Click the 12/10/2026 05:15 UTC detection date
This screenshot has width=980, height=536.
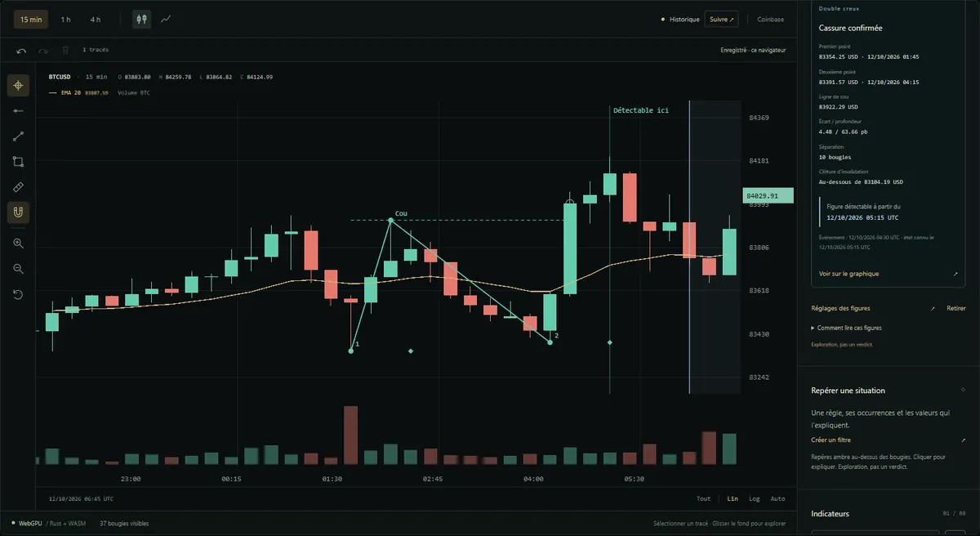point(862,218)
